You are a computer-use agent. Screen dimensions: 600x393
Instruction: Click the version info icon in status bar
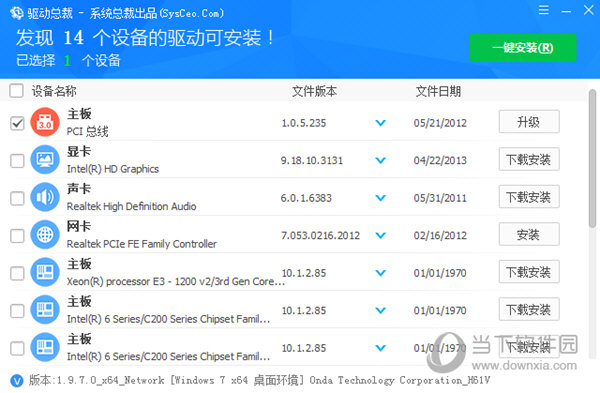[x=16, y=380]
